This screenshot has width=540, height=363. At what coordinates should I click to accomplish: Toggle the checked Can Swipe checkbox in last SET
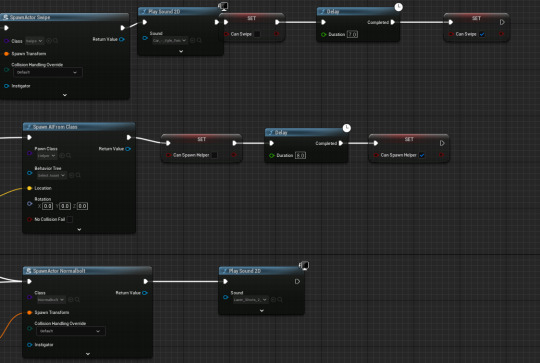pos(482,34)
